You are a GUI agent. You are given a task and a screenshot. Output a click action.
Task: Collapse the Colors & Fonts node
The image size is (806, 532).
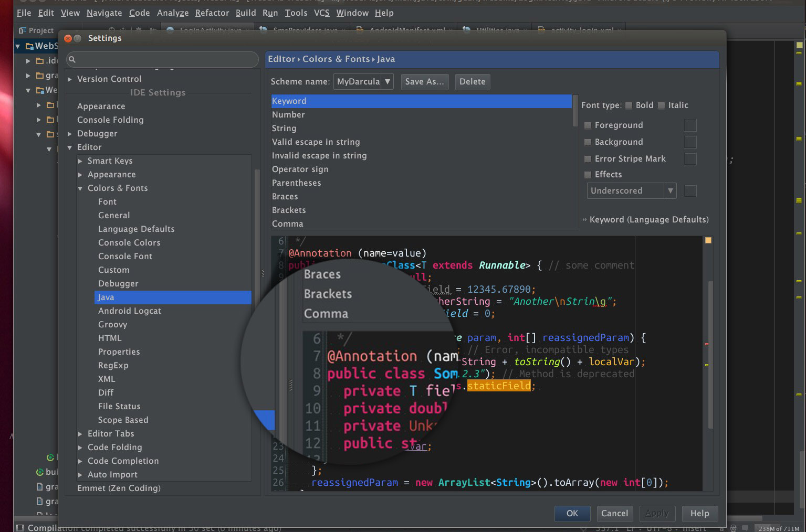point(80,188)
